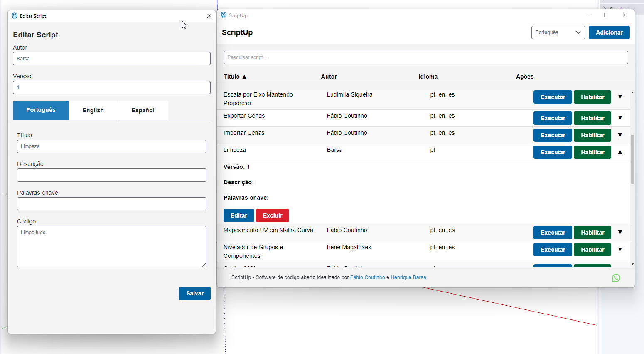Close the ScriptUp window
644x354 pixels.
click(625, 15)
